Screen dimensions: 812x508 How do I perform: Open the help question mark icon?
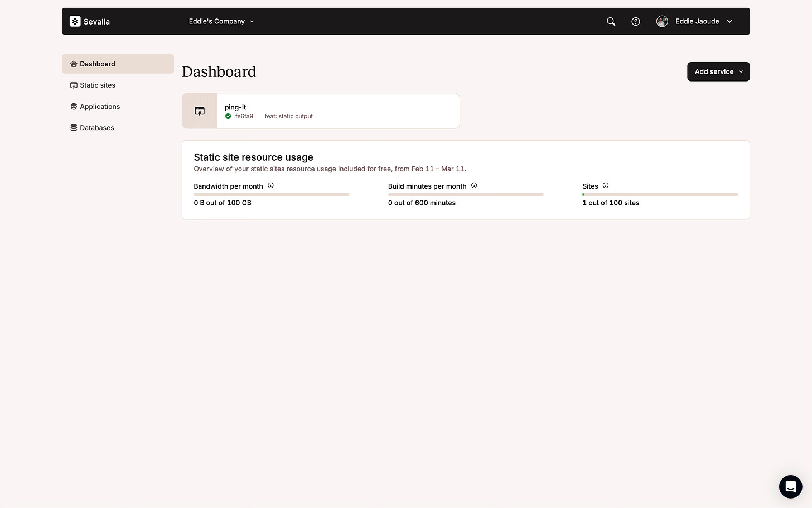(x=636, y=21)
